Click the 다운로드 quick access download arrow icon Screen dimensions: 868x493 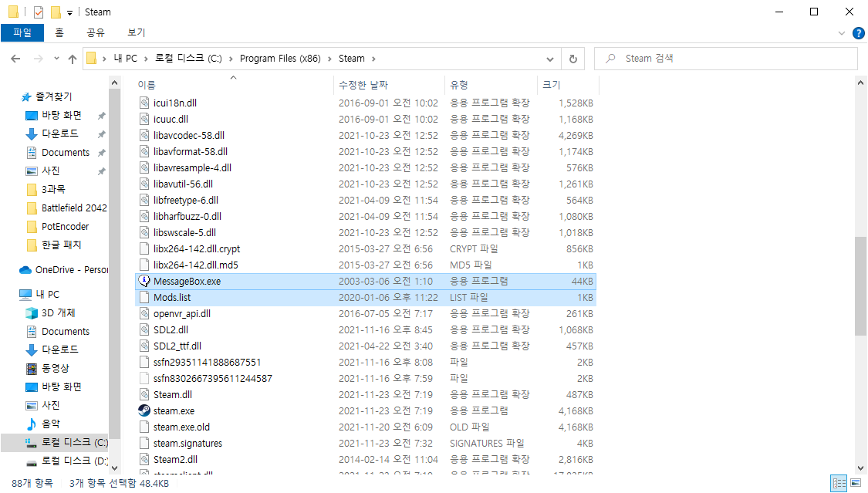tap(32, 134)
